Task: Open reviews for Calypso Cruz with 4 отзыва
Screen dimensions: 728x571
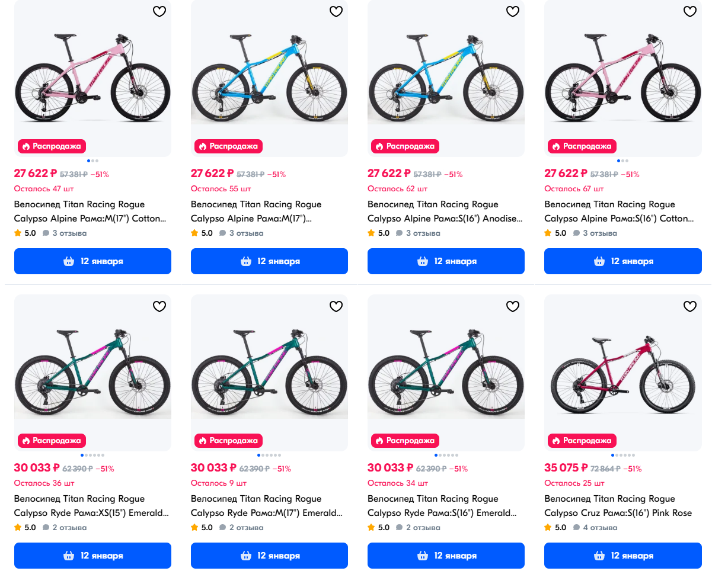Action: tap(600, 527)
